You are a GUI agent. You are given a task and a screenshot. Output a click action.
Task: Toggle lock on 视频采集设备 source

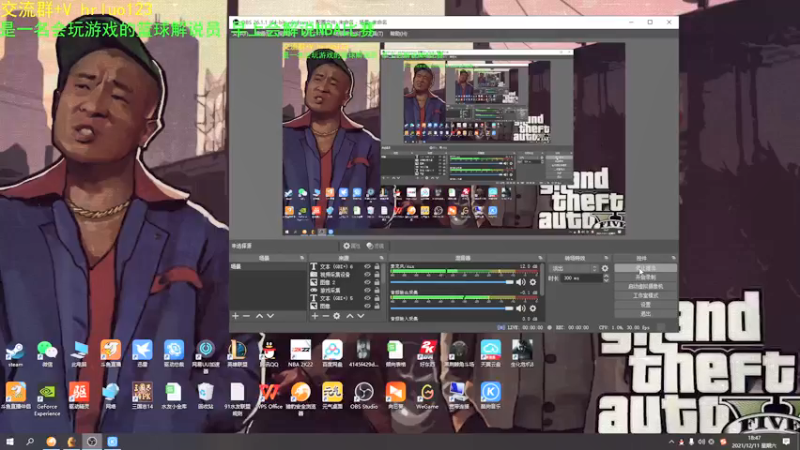tap(377, 274)
